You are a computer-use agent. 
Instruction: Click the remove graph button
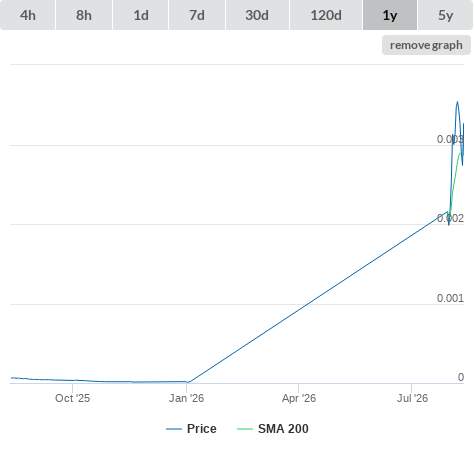click(x=426, y=45)
